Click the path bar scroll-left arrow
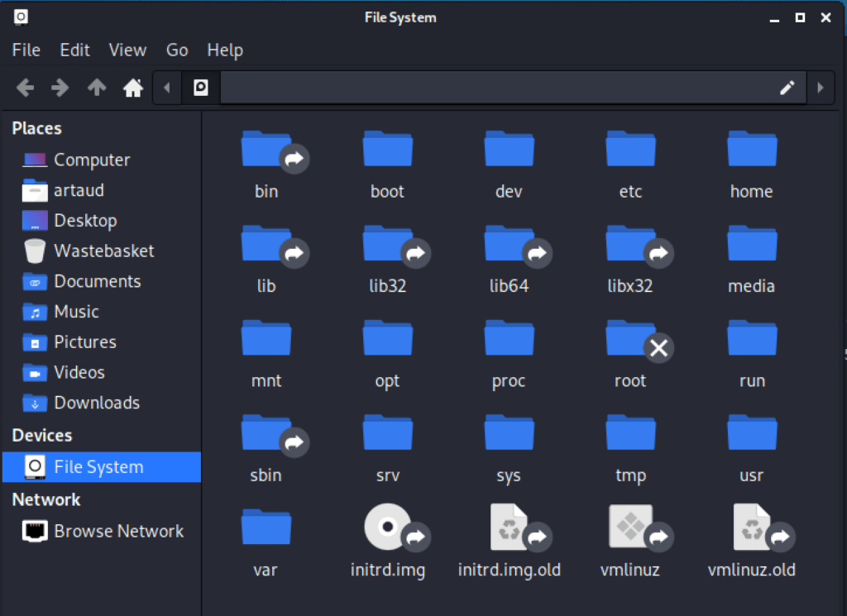847x616 pixels. (167, 88)
